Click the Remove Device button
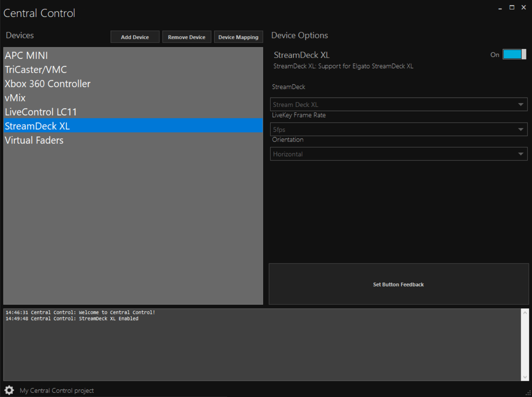This screenshot has height=397, width=532. [187, 37]
